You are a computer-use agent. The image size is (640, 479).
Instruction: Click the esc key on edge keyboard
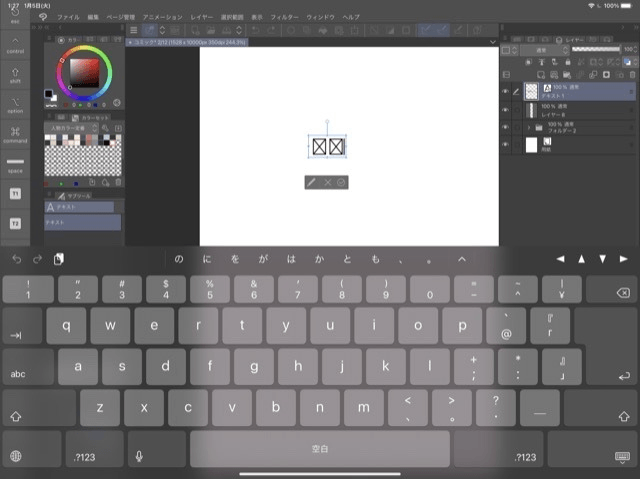click(x=15, y=15)
